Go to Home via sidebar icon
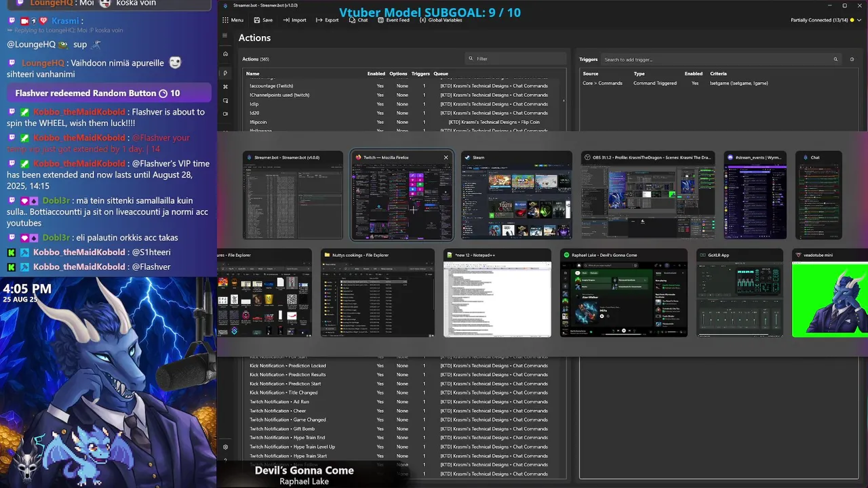868x488 pixels. tap(225, 54)
